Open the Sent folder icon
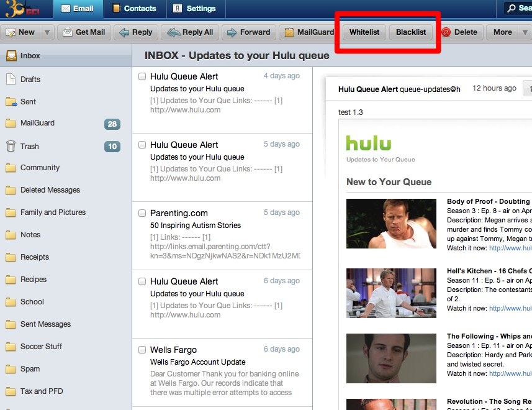 pyautogui.click(x=11, y=101)
